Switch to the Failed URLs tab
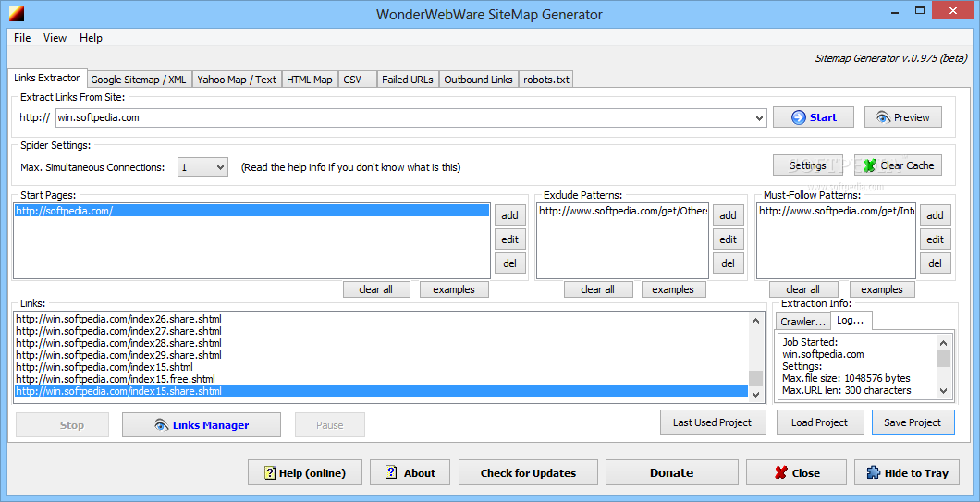 point(408,80)
